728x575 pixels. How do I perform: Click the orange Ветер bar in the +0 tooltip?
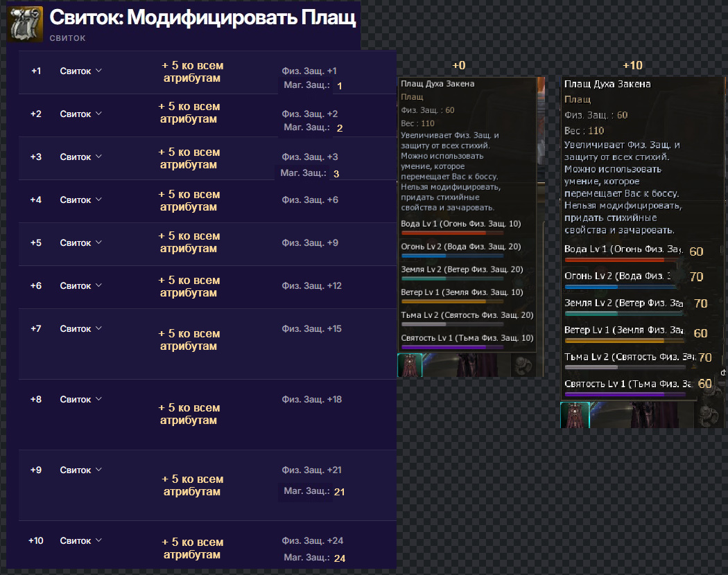point(452,301)
